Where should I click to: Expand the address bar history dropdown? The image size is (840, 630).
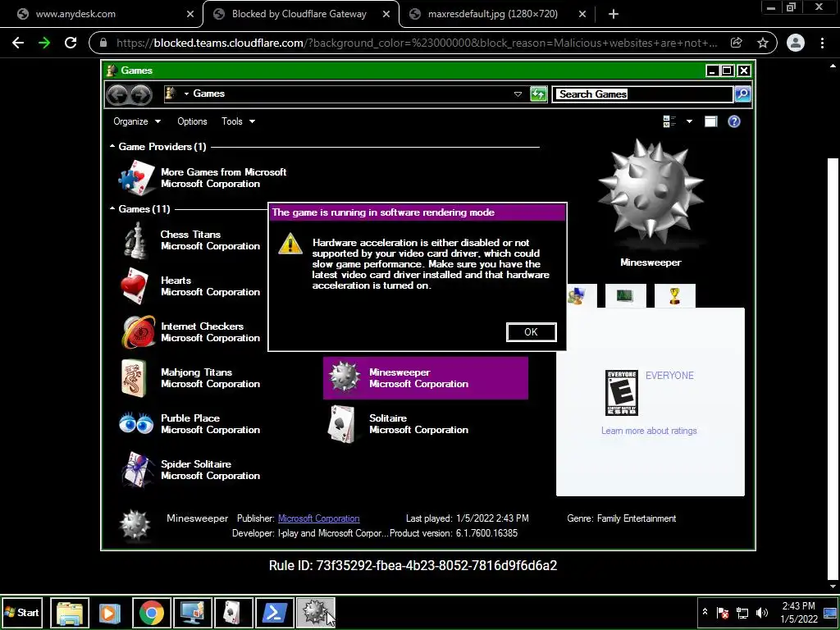pos(518,94)
